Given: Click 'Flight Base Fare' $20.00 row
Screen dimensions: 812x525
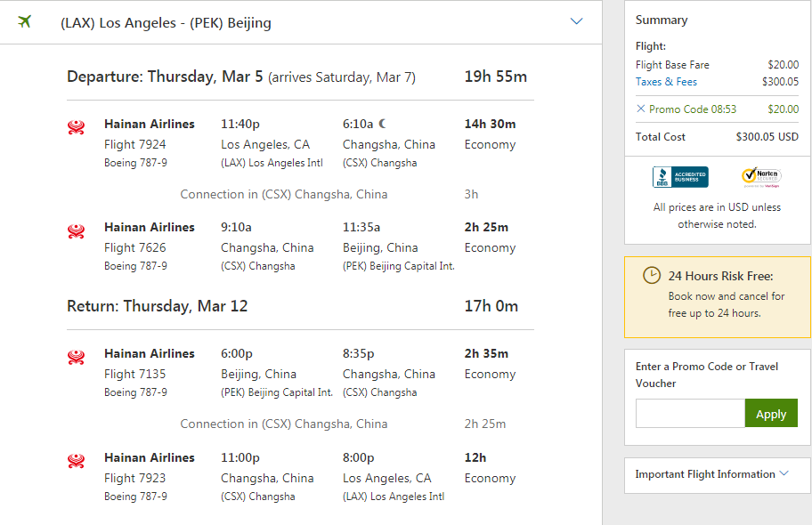Looking at the screenshot, I should click(717, 65).
